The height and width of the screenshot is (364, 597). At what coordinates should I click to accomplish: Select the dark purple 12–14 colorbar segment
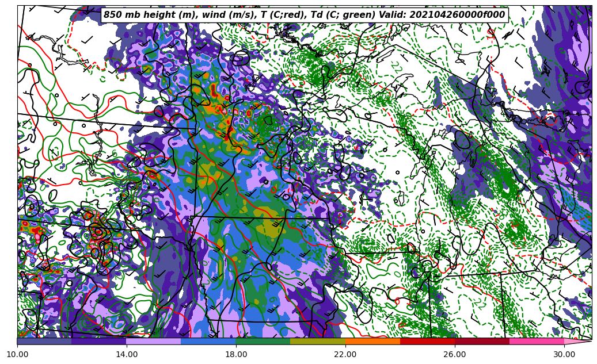point(99,341)
